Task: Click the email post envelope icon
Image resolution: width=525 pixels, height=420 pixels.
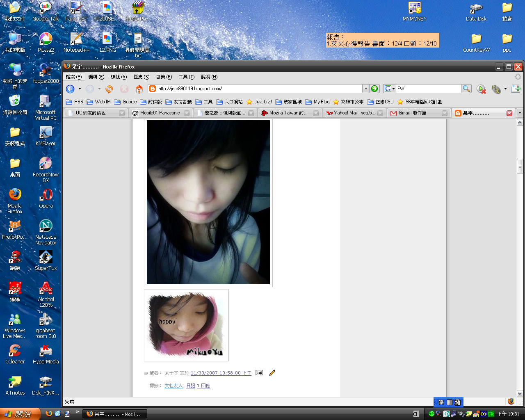Action: [259, 373]
